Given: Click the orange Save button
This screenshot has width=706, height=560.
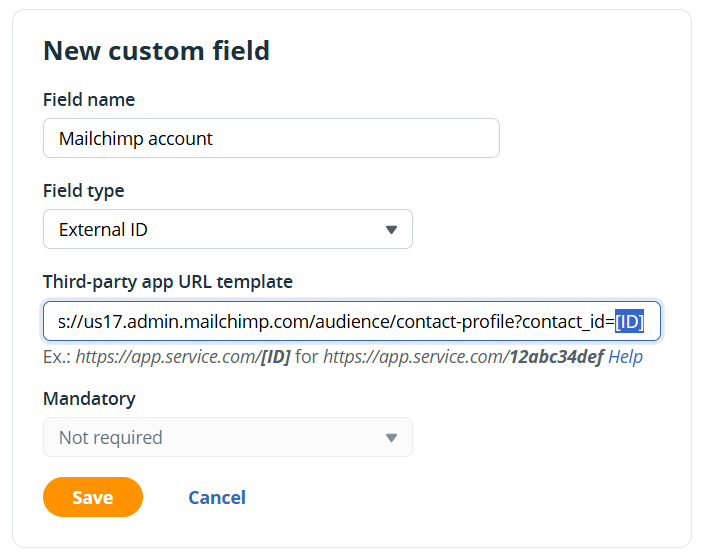Looking at the screenshot, I should (x=93, y=497).
